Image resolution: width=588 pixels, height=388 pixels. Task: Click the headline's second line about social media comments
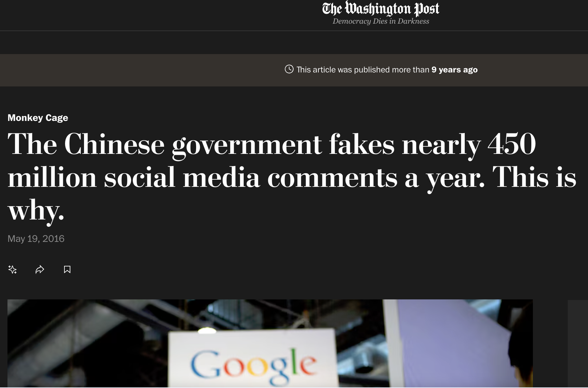point(292,178)
